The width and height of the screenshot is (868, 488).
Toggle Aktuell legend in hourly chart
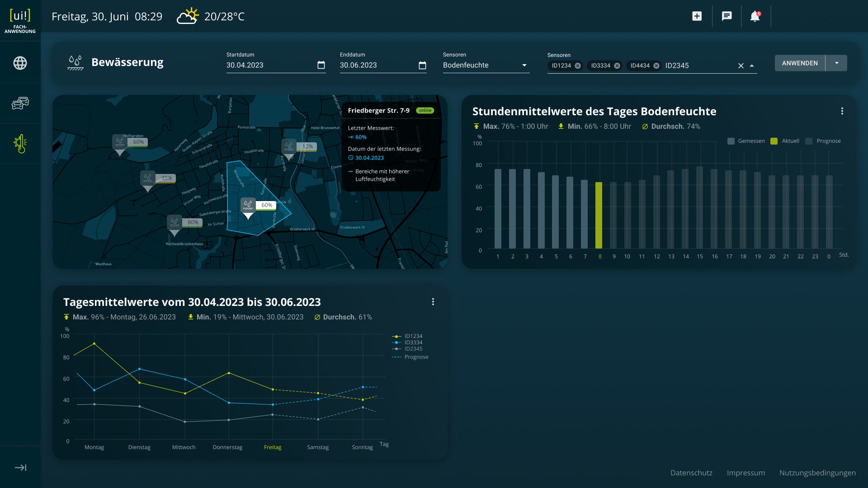click(774, 141)
